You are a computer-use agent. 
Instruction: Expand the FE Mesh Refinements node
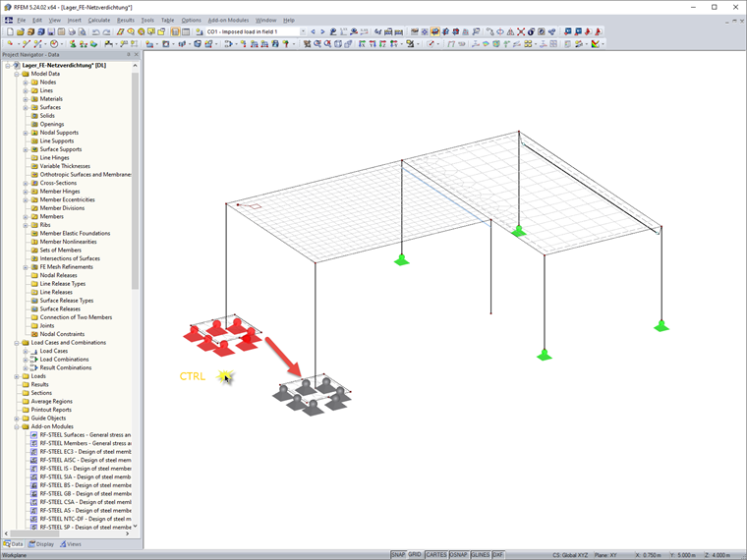(26, 267)
